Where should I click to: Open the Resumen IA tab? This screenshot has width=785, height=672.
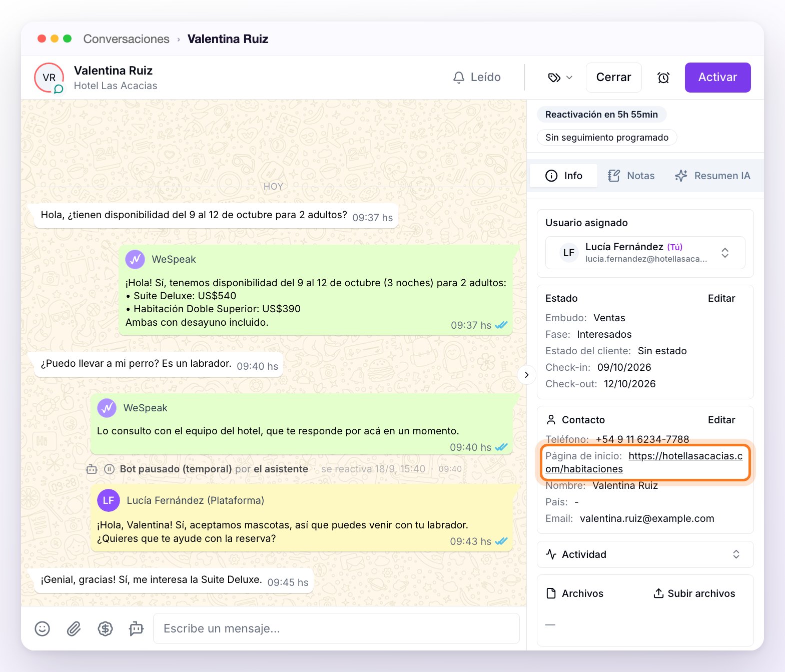[x=712, y=176]
